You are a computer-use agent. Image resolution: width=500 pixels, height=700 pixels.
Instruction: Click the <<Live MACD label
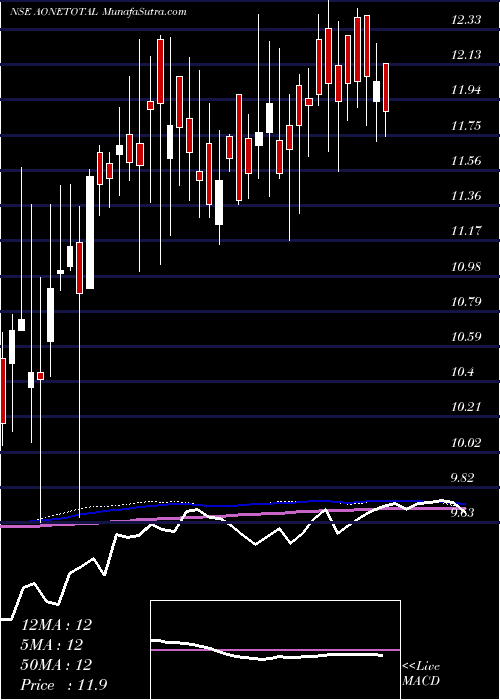pos(421,674)
